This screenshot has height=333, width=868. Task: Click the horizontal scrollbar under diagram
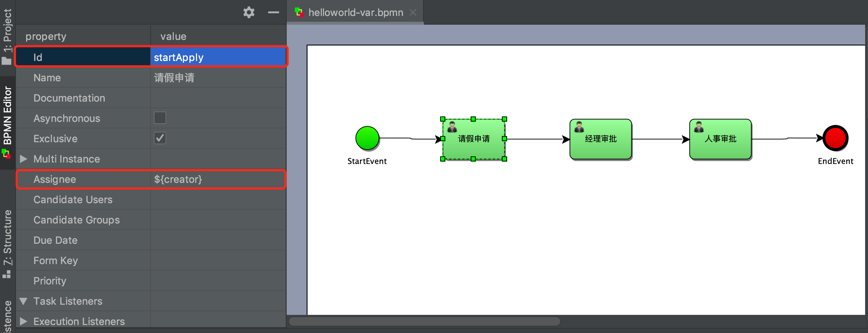coord(425,321)
